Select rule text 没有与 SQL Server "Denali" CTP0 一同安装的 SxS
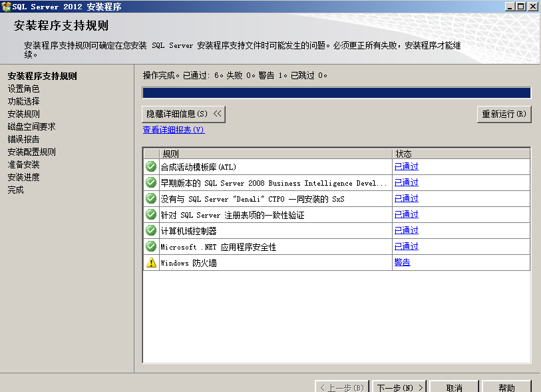541x392 pixels. [x=253, y=199]
